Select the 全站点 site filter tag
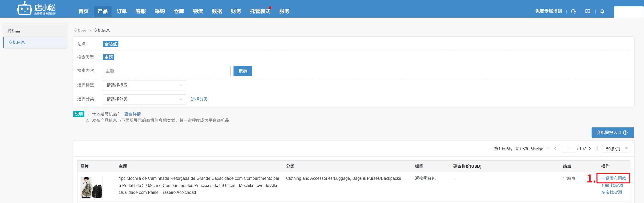 (110, 44)
